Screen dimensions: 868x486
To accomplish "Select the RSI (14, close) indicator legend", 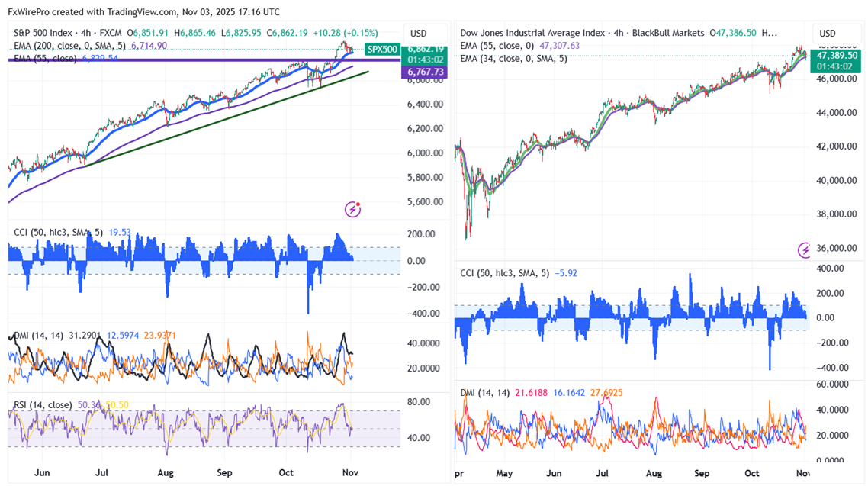I will pos(43,404).
